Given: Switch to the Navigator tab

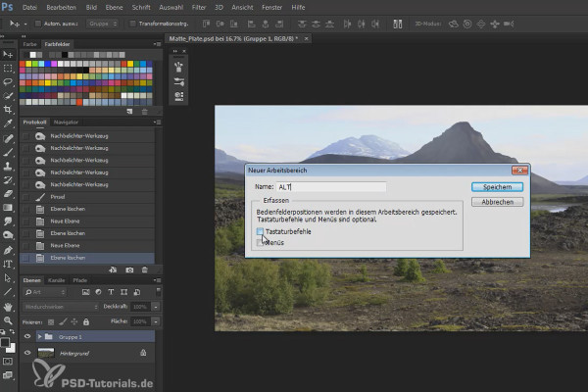Looking at the screenshot, I should click(x=66, y=122).
